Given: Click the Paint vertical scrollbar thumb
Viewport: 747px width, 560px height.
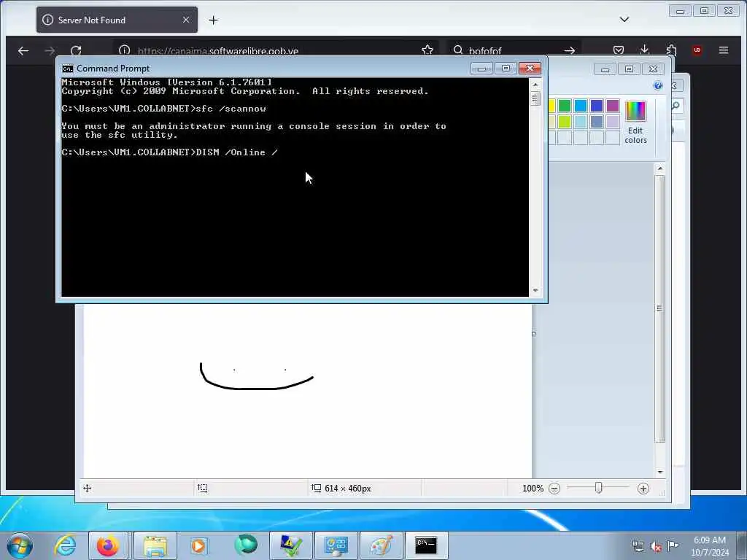Looking at the screenshot, I should 659,308.
